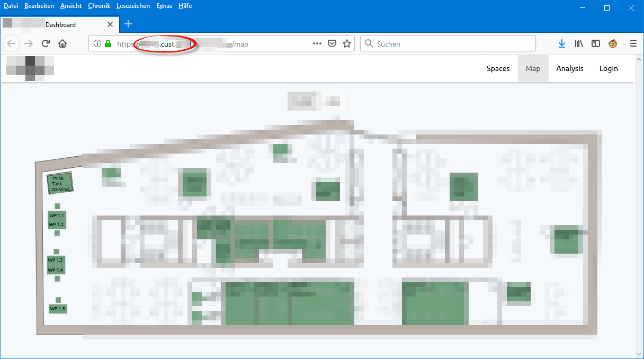Open the monkey extension icon
Viewport: 644px width, 359px height.
pos(613,44)
